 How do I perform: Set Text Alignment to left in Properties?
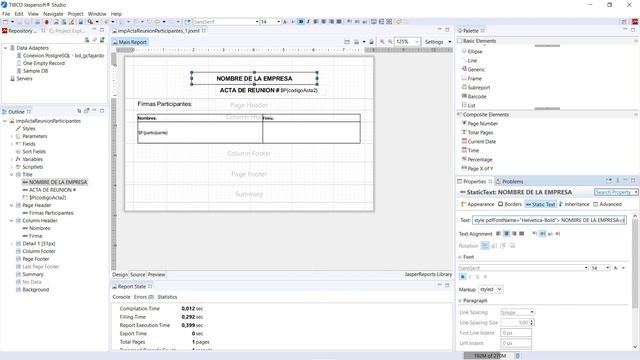click(x=498, y=233)
